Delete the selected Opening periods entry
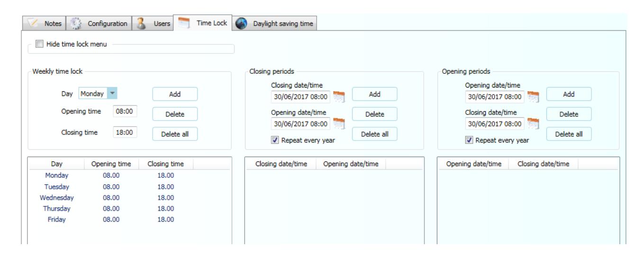This screenshot has height=256, width=644. click(569, 114)
